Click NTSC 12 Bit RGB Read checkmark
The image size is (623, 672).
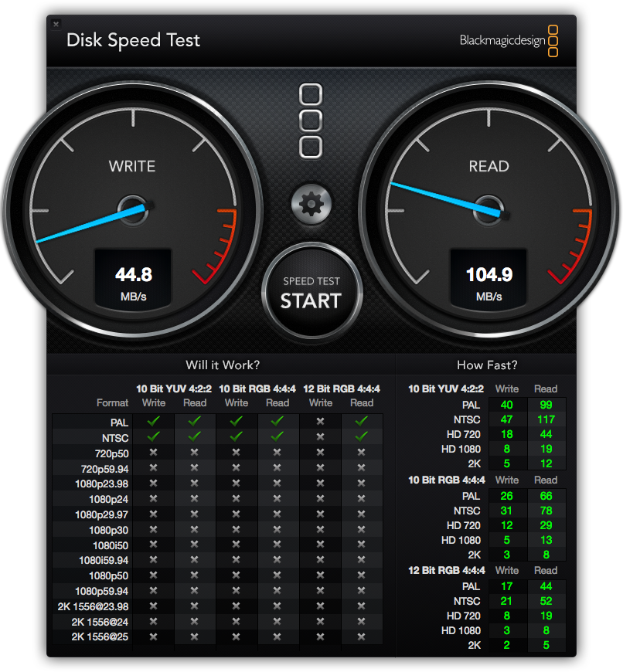coord(362,436)
